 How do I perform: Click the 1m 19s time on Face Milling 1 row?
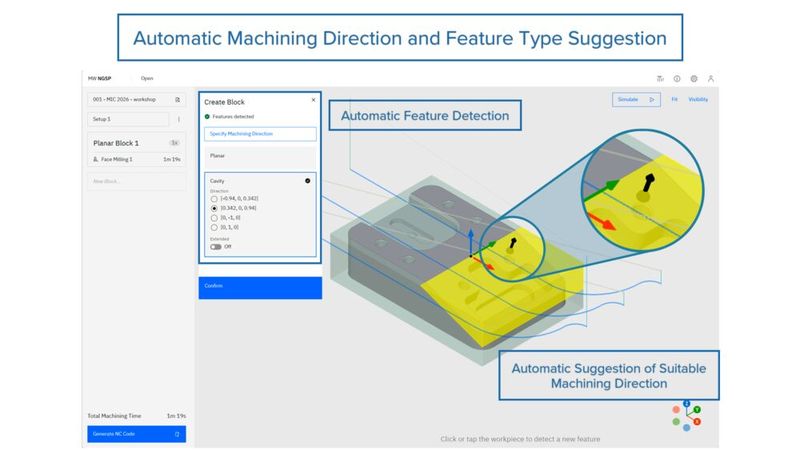(x=172, y=159)
